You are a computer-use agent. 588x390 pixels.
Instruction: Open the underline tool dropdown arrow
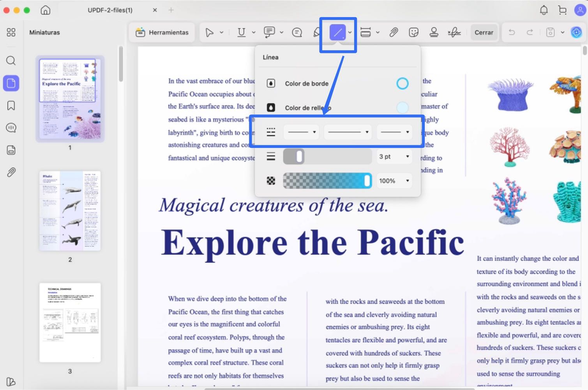pyautogui.click(x=254, y=33)
